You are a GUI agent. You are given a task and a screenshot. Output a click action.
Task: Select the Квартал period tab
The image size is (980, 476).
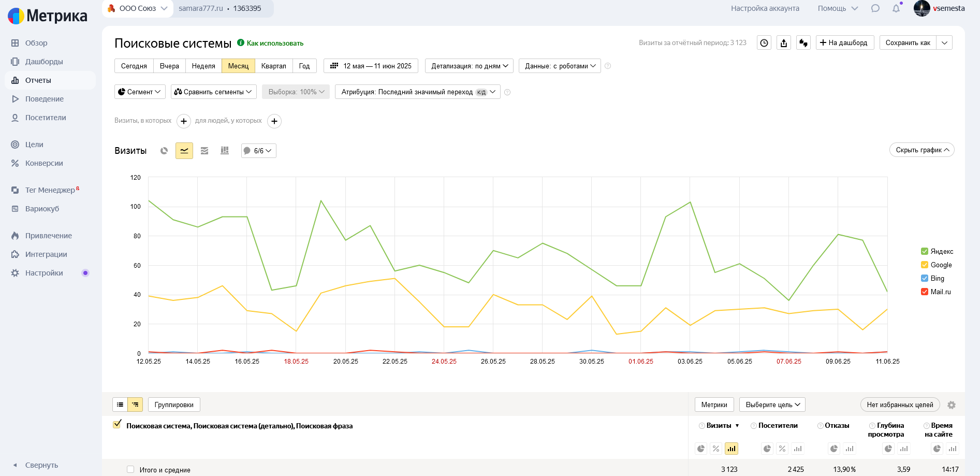pos(274,66)
